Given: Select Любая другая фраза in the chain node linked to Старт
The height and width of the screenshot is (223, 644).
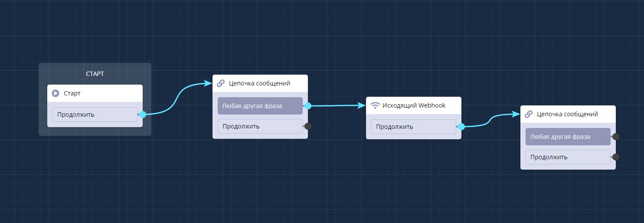Looking at the screenshot, I should (x=260, y=106).
